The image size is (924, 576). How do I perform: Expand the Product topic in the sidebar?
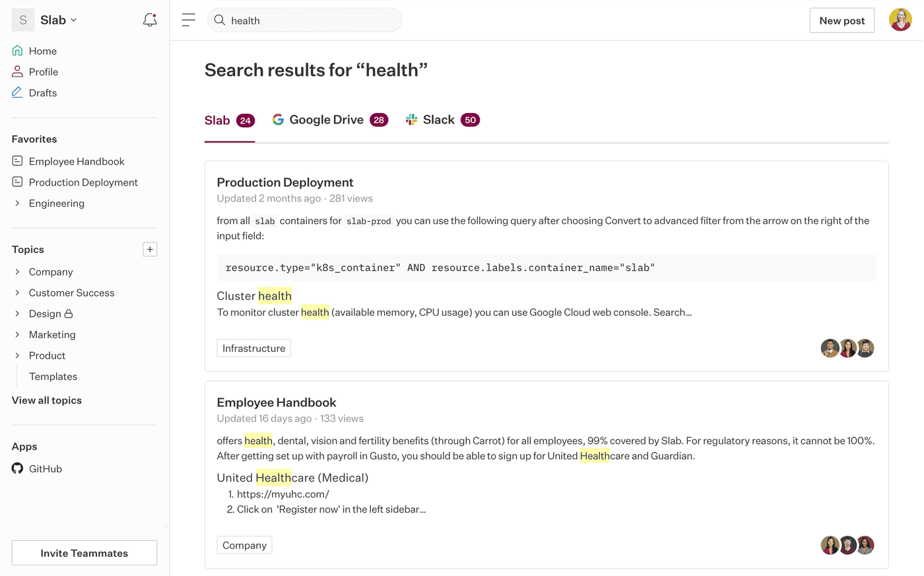[18, 355]
